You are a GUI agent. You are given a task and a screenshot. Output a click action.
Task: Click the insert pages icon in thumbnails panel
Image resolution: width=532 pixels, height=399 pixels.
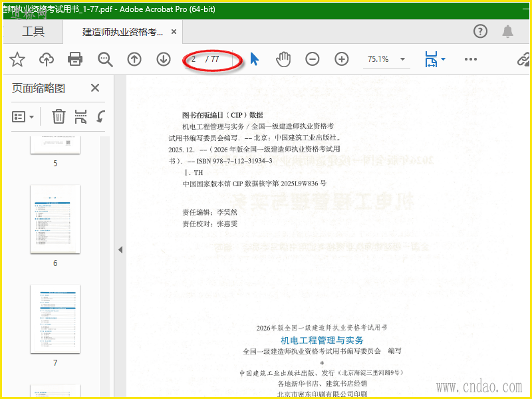tap(80, 116)
